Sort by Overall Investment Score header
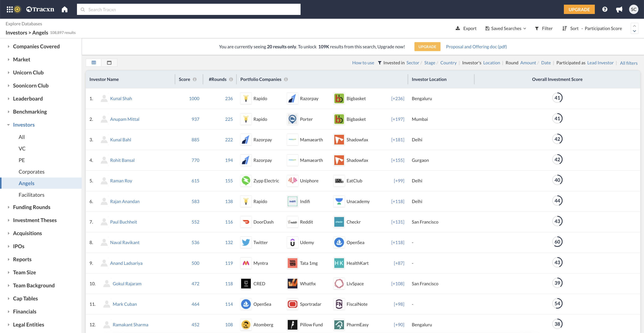The width and height of the screenshot is (644, 333). point(557,79)
